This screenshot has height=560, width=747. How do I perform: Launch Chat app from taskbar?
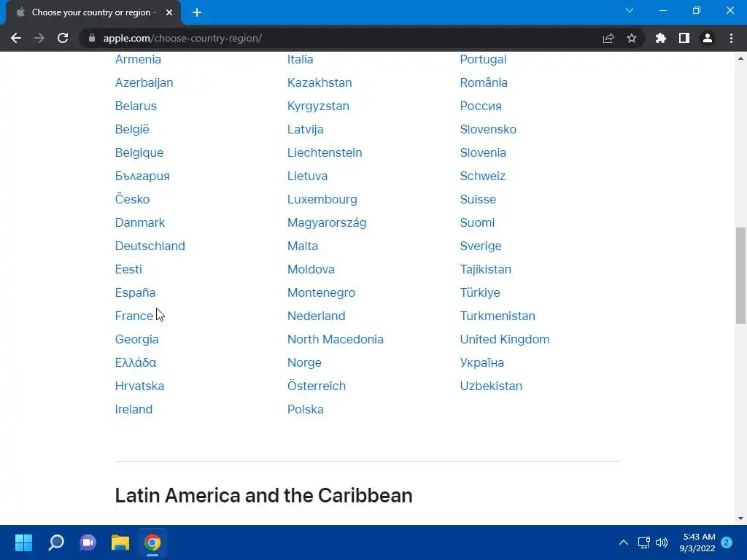(88, 542)
